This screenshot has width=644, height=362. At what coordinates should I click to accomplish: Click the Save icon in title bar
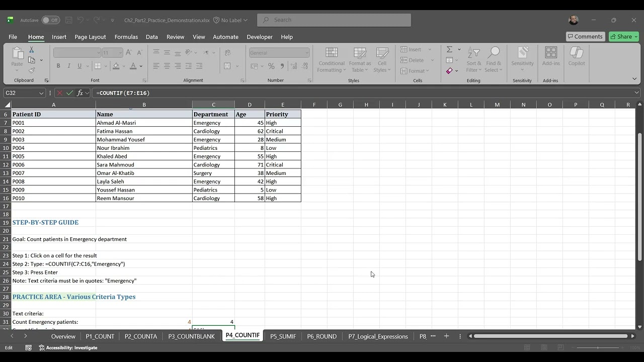(69, 20)
